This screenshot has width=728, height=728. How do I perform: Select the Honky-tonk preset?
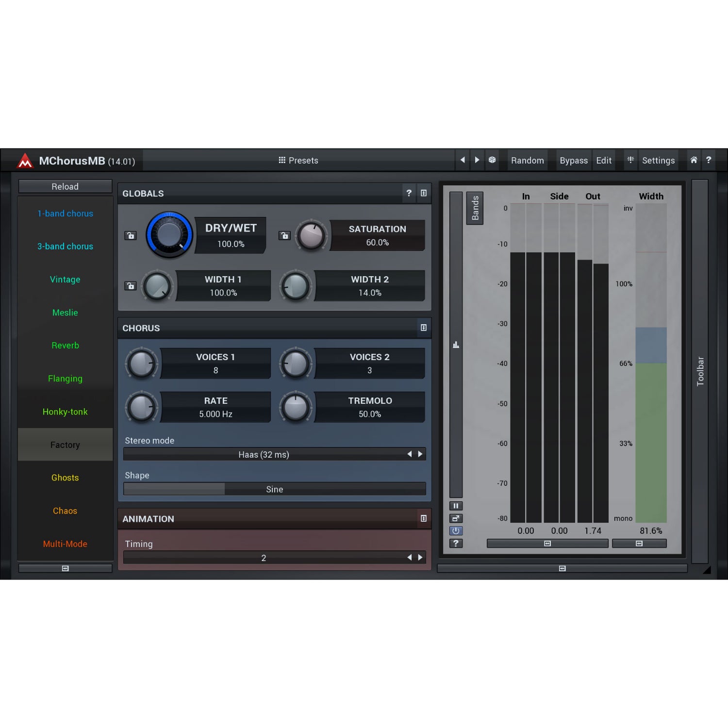pos(65,412)
